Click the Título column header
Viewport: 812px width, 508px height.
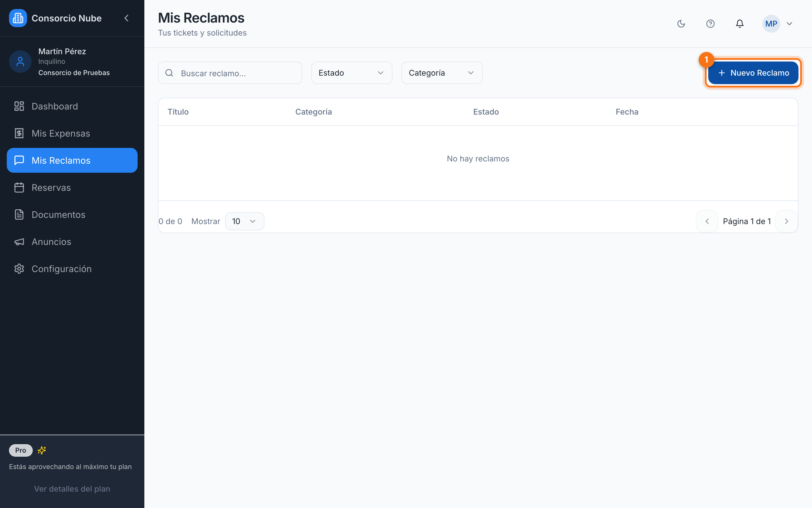(x=178, y=112)
